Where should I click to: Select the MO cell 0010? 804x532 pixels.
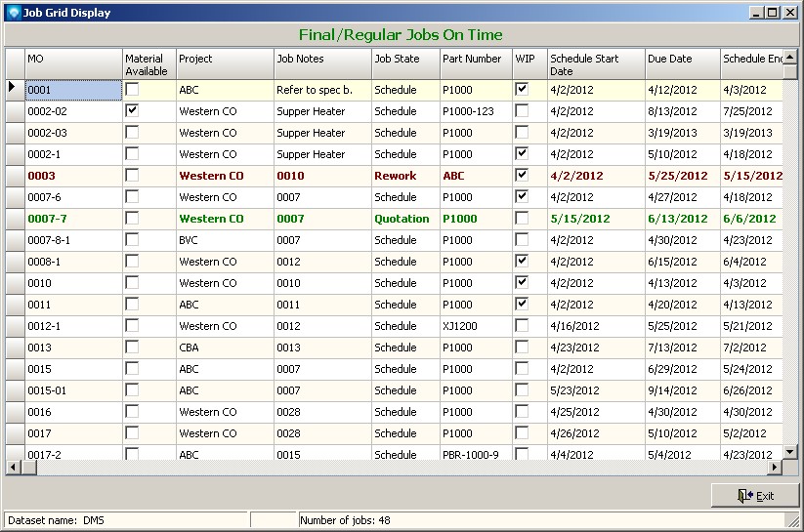72,283
